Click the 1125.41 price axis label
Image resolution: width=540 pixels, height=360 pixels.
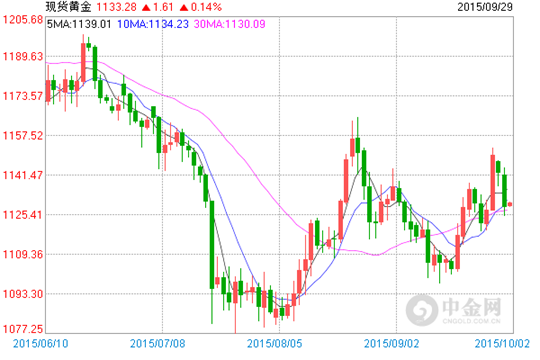coord(23,215)
